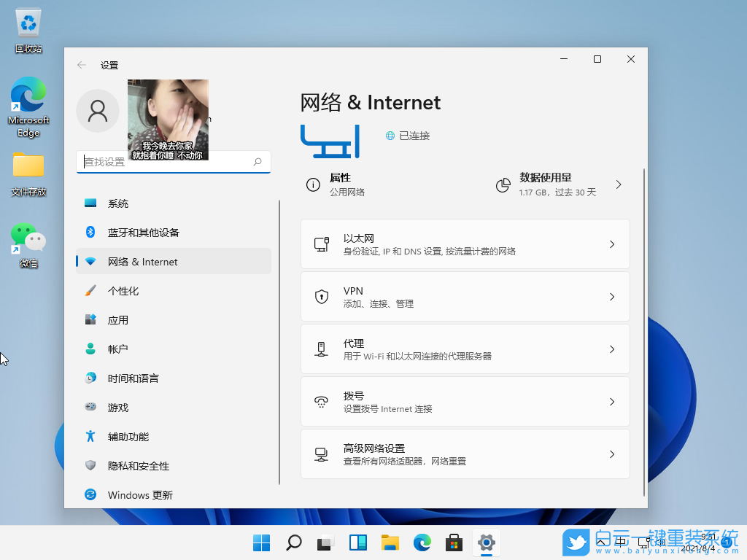Image resolution: width=747 pixels, height=560 pixels.
Task: Expand 高级网络设置 advanced network settings
Action: pyautogui.click(x=612, y=454)
